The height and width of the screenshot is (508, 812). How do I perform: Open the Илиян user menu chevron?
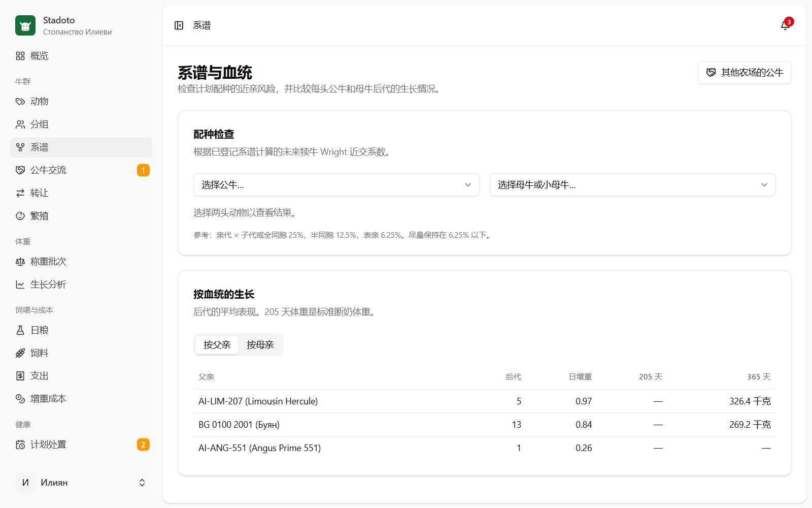[142, 483]
